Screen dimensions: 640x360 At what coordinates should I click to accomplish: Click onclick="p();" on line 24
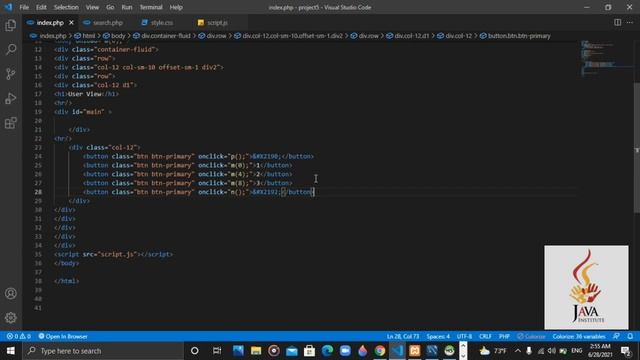(x=224, y=156)
